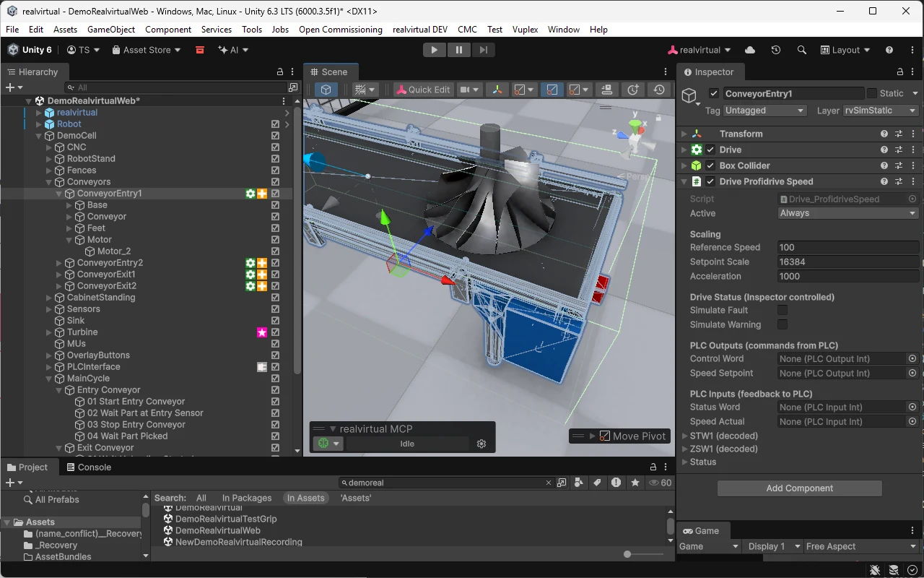Image resolution: width=924 pixels, height=578 pixels.
Task: Expand ConveyorEntry2 in the Hierarchy
Action: point(59,263)
